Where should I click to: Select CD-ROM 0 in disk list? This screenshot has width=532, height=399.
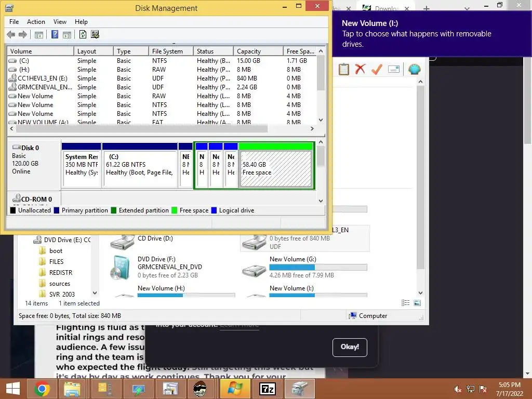point(34,199)
